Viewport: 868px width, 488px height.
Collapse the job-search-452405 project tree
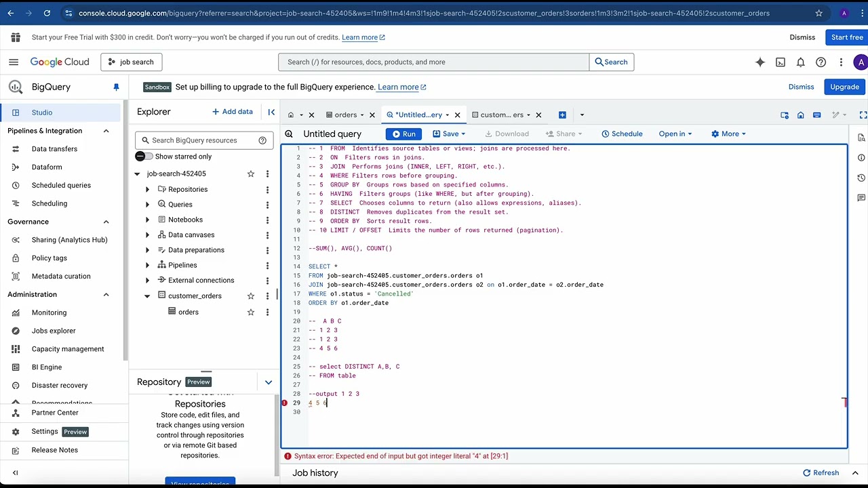click(x=138, y=174)
